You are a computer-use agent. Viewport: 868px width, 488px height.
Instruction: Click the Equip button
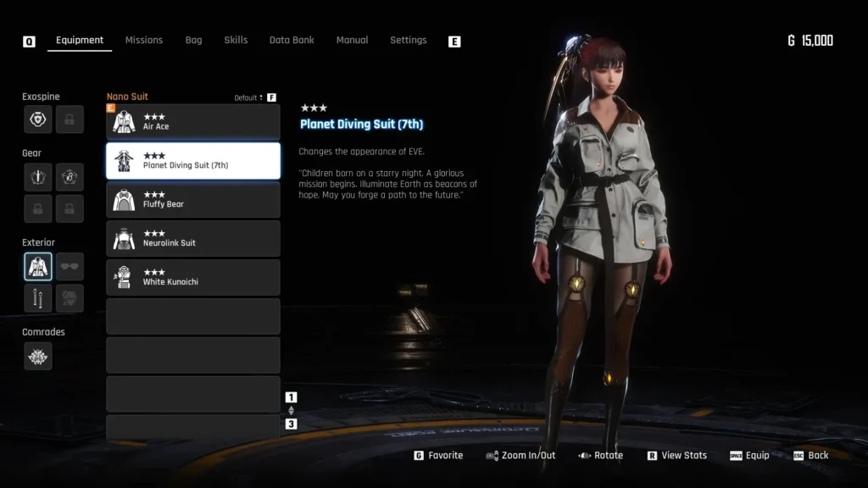[749, 455]
